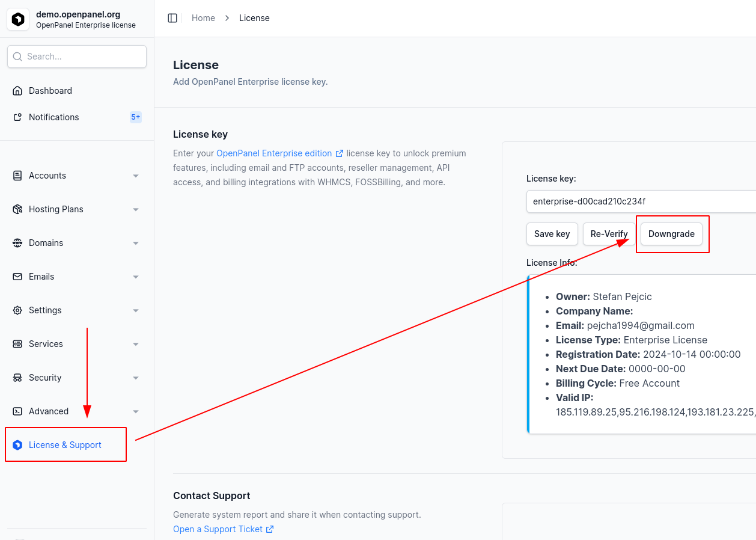Select the Accounts menu item
The width and height of the screenshot is (756, 540).
[77, 176]
